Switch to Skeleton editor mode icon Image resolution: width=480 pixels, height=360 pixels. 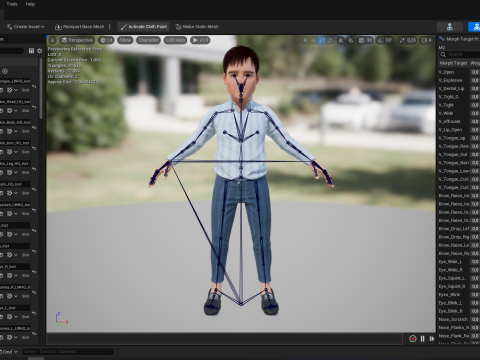pyautogui.click(x=450, y=27)
